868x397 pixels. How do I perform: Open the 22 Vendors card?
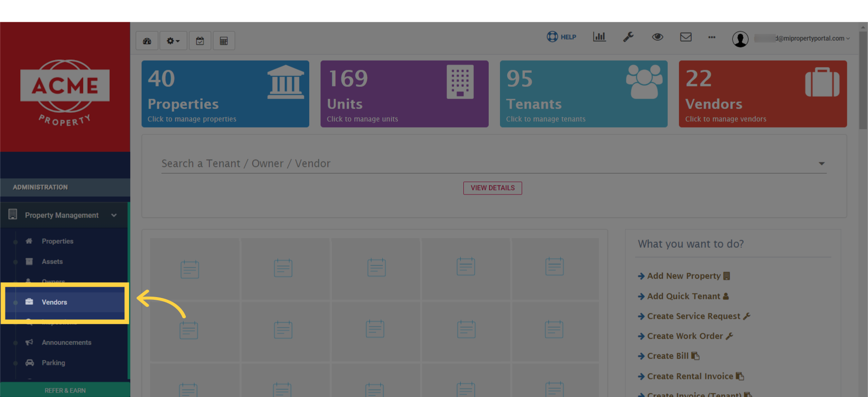coord(763,94)
